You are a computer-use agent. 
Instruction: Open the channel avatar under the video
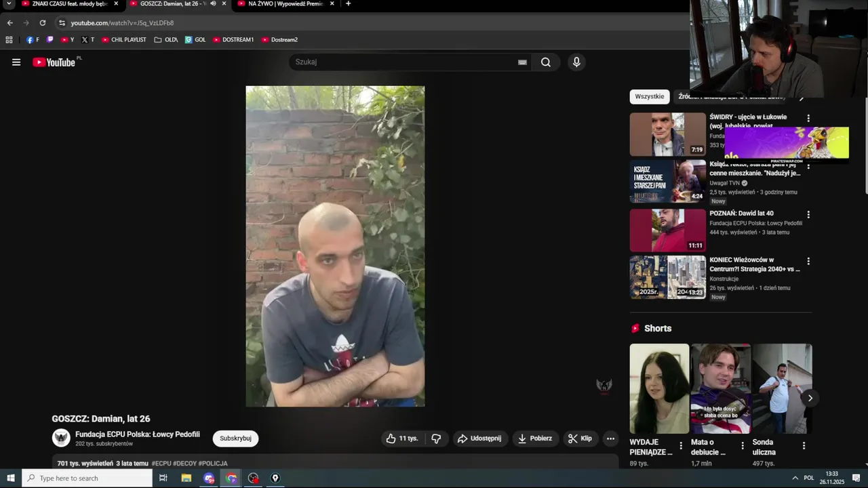[61, 438]
